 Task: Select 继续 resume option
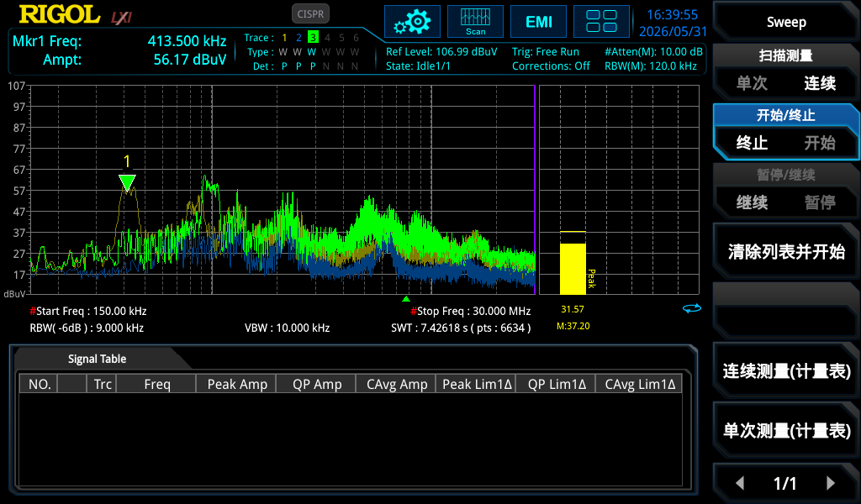pyautogui.click(x=752, y=202)
